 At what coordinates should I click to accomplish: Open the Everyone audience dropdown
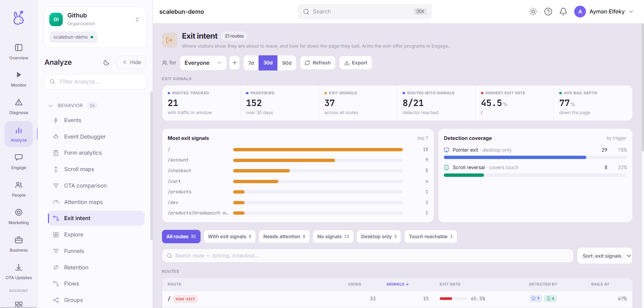click(x=203, y=63)
